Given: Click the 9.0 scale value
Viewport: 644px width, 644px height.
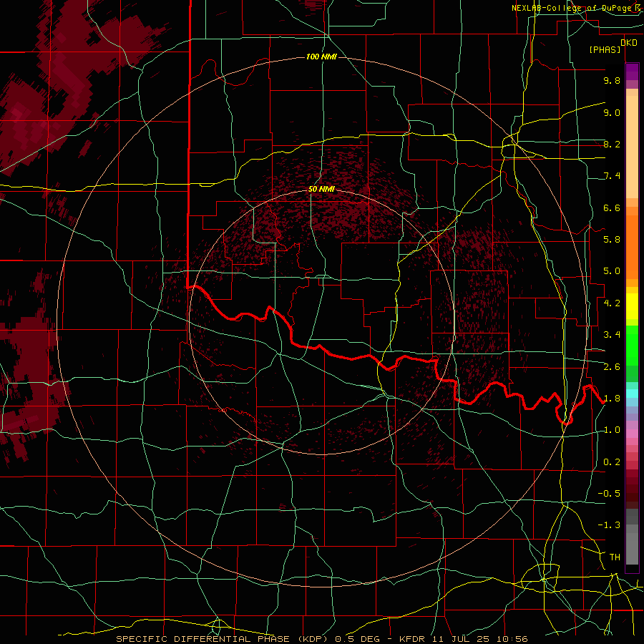Looking at the screenshot, I should 612,112.
